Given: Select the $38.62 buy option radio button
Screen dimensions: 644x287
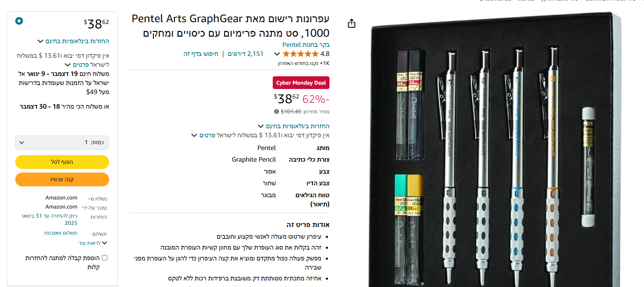Looking at the screenshot, I should click(19, 21).
